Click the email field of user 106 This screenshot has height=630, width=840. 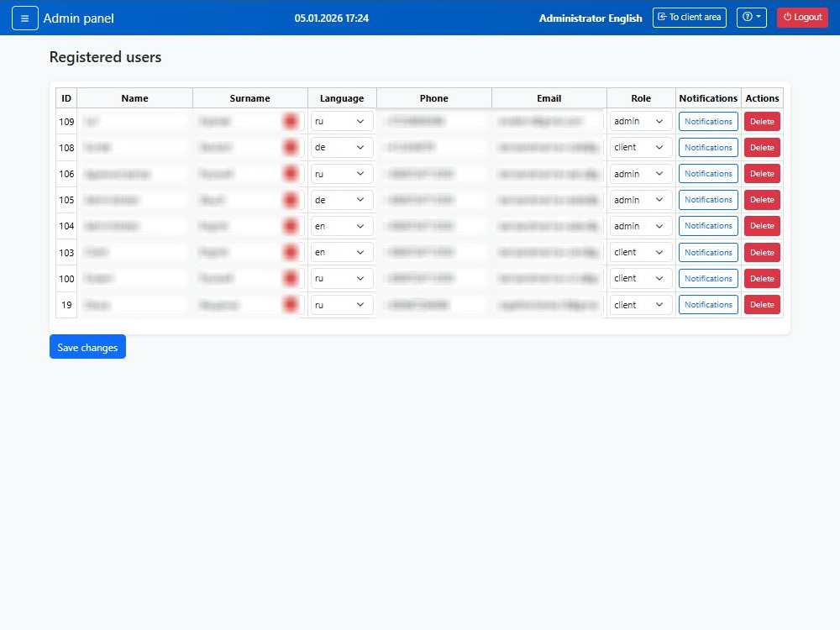click(549, 174)
